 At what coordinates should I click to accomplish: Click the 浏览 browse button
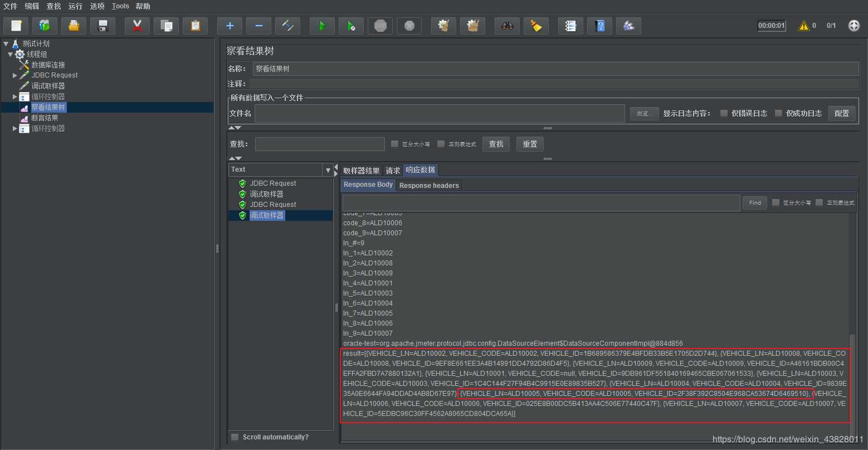(645, 114)
